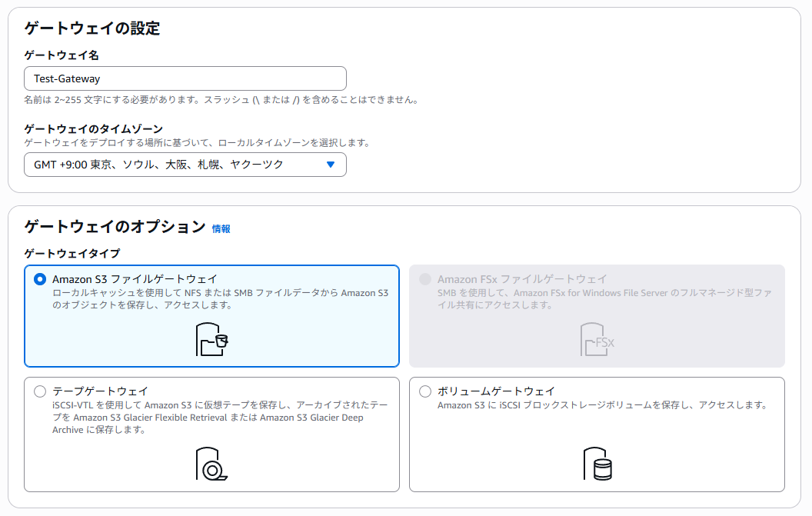Image resolution: width=812 pixels, height=516 pixels.
Task: Click the iSCSI-VTL tape gateway description
Action: click(220, 417)
